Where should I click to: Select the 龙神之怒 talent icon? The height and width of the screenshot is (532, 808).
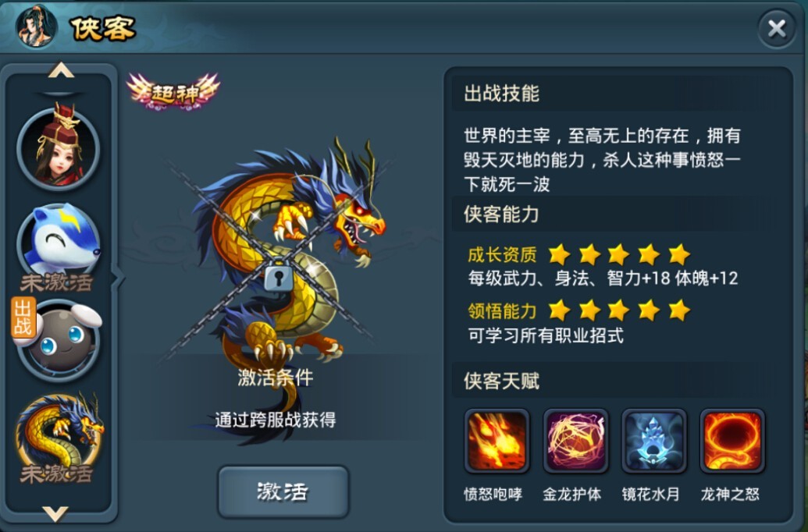(x=732, y=441)
